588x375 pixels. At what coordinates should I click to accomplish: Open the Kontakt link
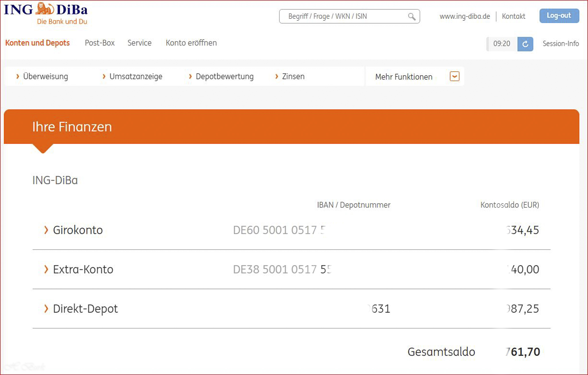(514, 16)
